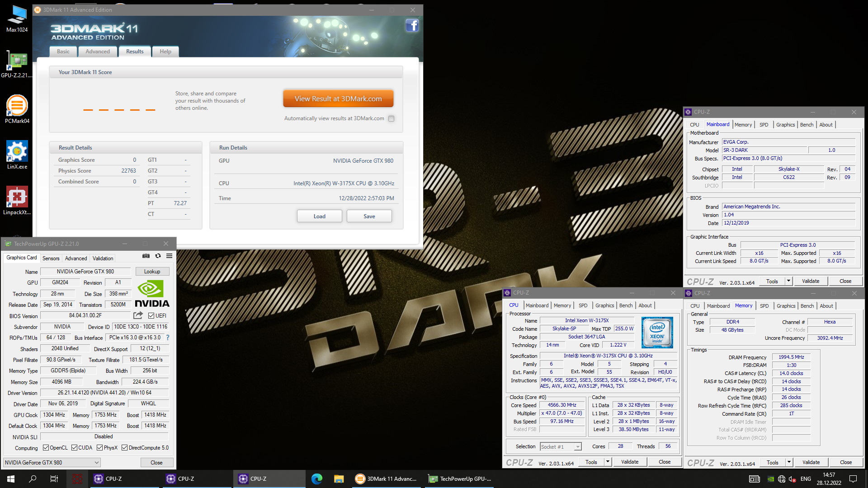Toggle the DirectCompute 5.0 checkbox
Image resolution: width=868 pixels, height=488 pixels.
point(124,448)
